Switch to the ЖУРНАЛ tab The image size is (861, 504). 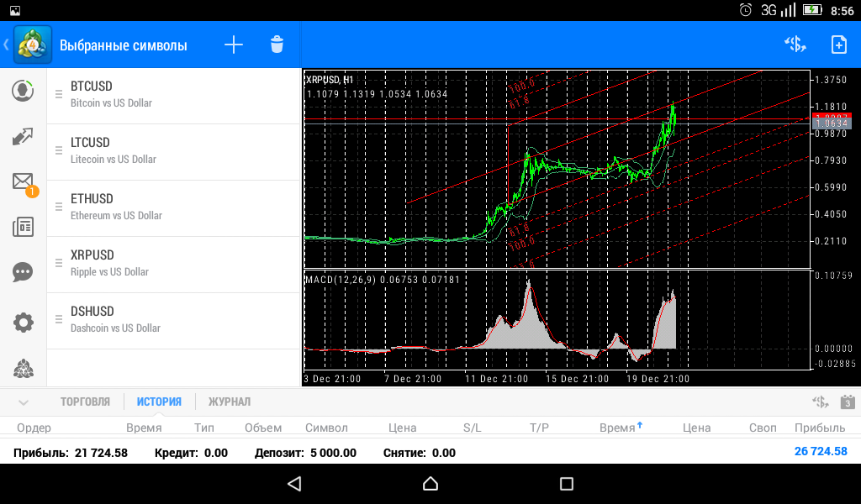[x=229, y=402]
